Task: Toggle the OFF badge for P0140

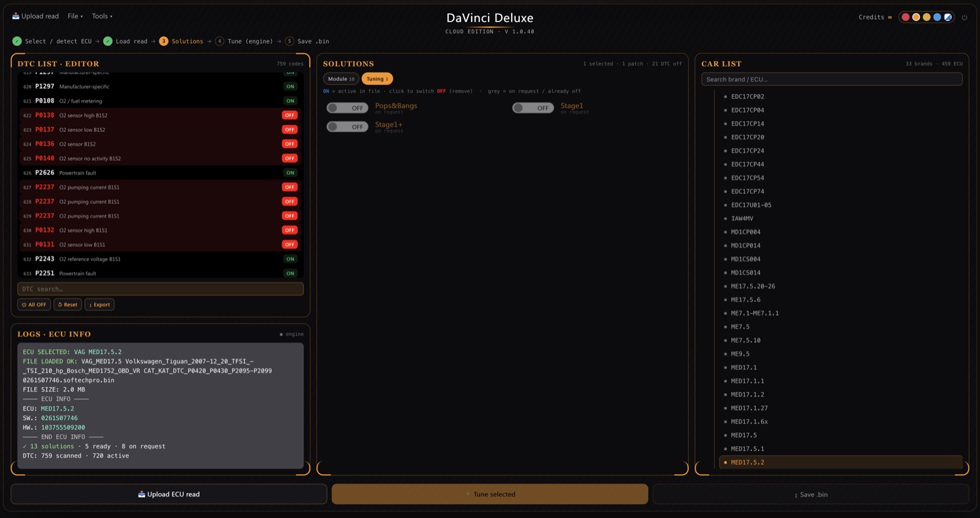Action: point(289,158)
